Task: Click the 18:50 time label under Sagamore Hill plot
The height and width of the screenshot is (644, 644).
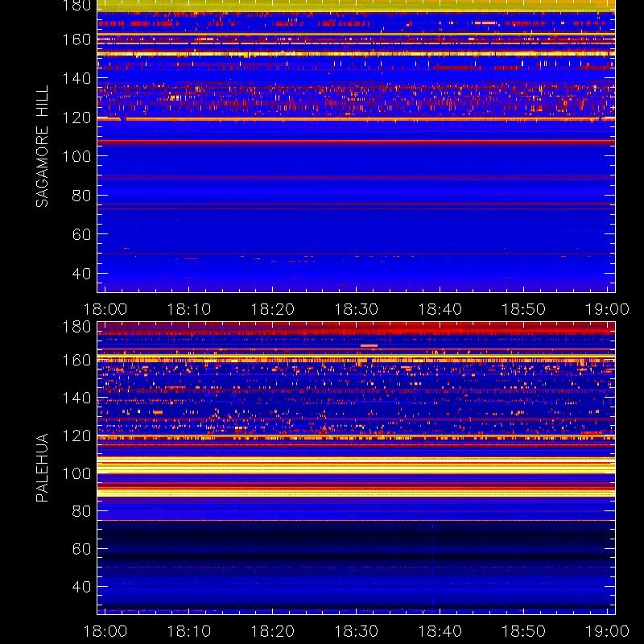Action: 524,309
